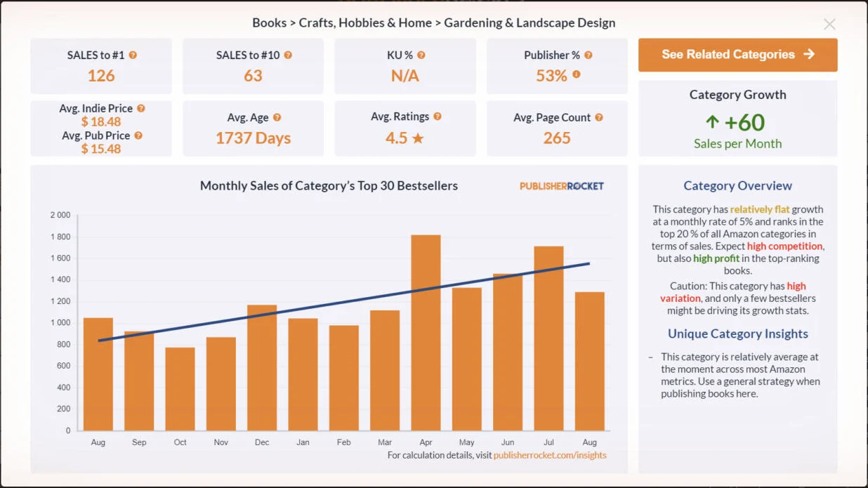
Task: Click help icon next to SALES to #10
Action: [288, 55]
